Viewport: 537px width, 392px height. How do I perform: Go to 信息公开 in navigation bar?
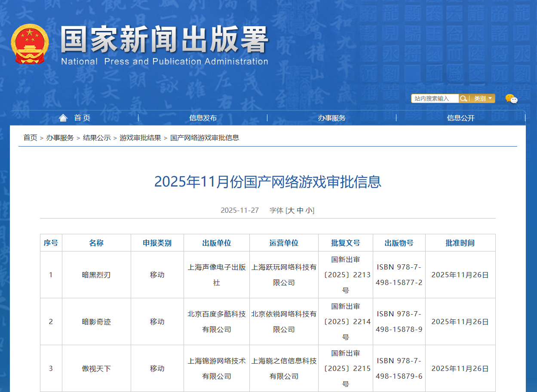click(460, 118)
